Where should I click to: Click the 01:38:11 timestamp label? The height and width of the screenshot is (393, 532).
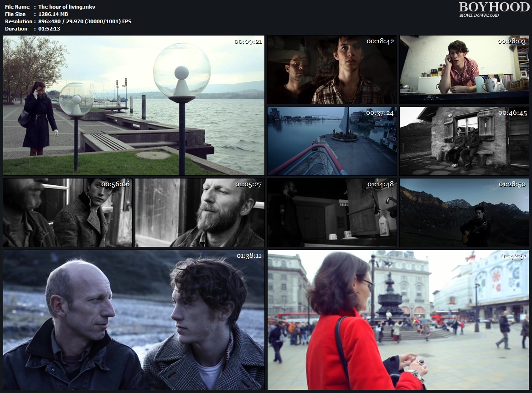[248, 256]
